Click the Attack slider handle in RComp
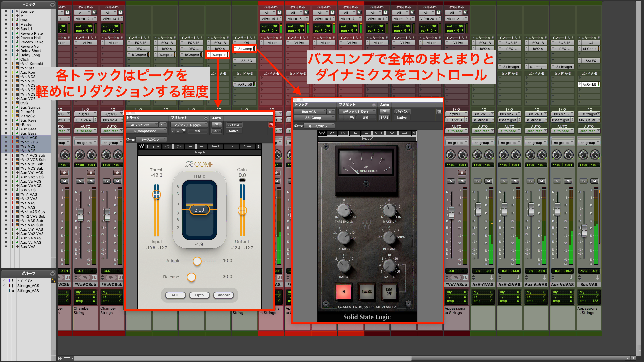Screen dimensions: 644x362 point(197,261)
